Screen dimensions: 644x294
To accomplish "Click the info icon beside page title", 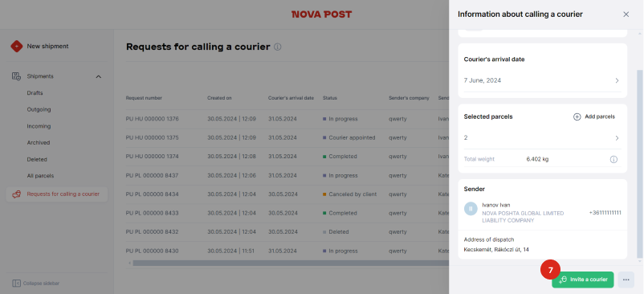I will (x=278, y=47).
